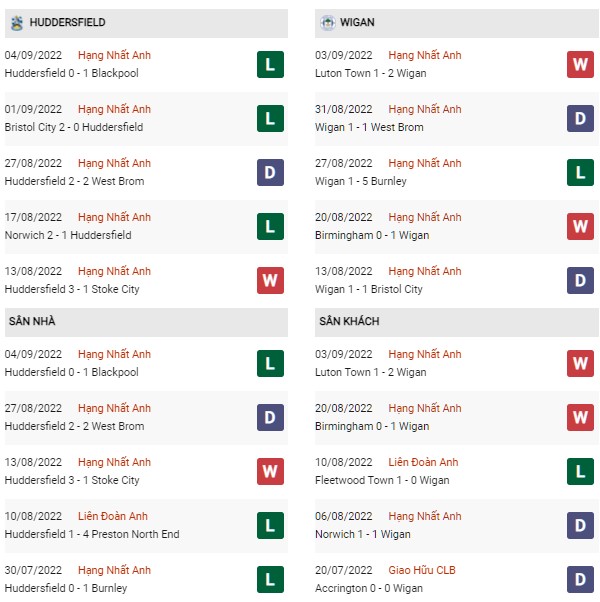Screen dimensions: 600x602
Task: Click the Huddersfield club crest icon
Action: click(17, 23)
